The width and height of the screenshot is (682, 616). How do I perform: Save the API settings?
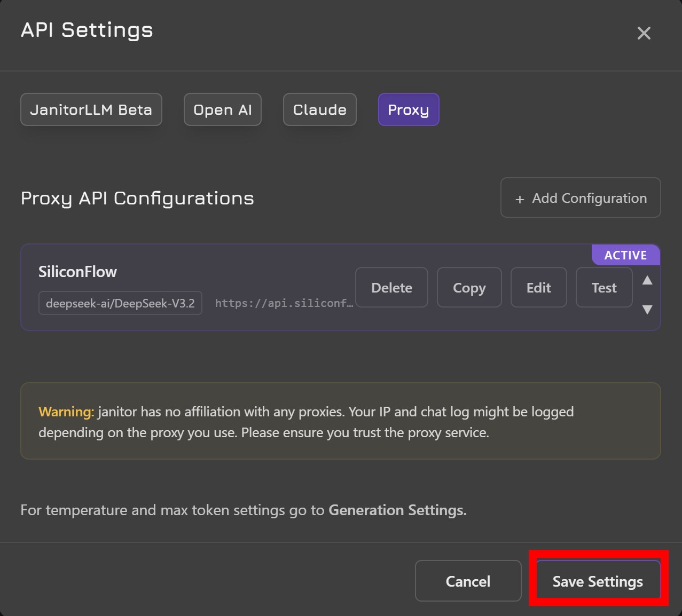(598, 581)
